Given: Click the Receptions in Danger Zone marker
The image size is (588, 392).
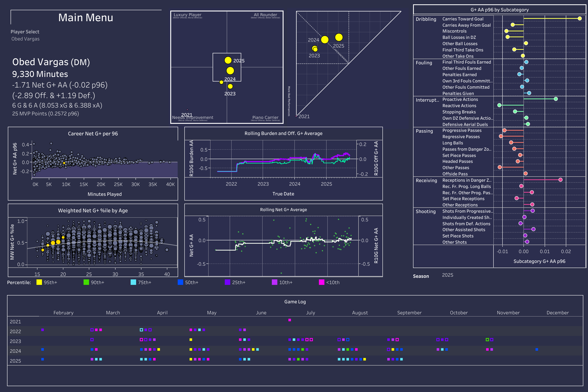Looking at the screenshot, I should click(x=560, y=180).
